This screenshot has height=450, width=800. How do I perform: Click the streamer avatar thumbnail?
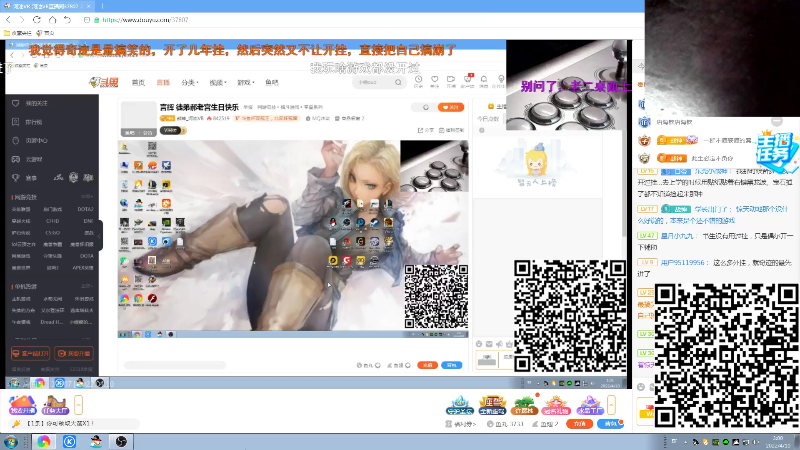pyautogui.click(x=138, y=119)
